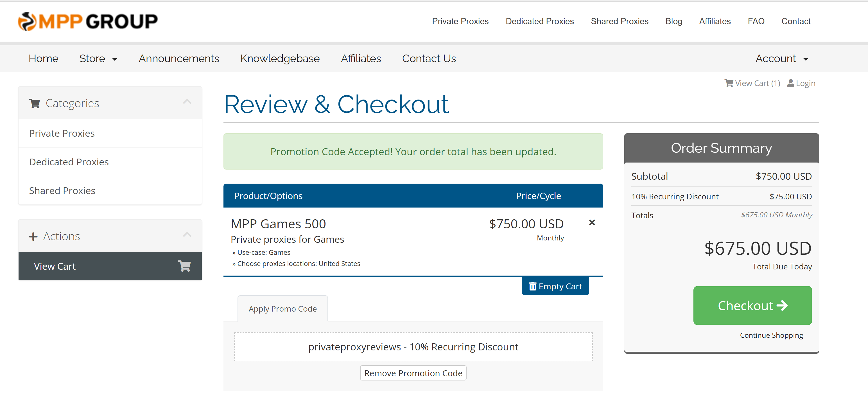Open the Blog link
Viewport: 868px width, 419px height.
point(673,21)
